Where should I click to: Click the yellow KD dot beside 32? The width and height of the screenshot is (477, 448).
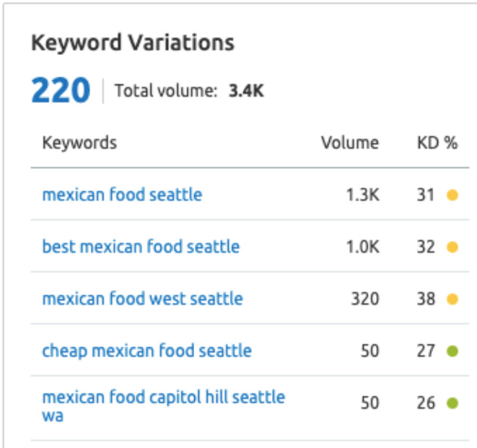[x=452, y=247]
